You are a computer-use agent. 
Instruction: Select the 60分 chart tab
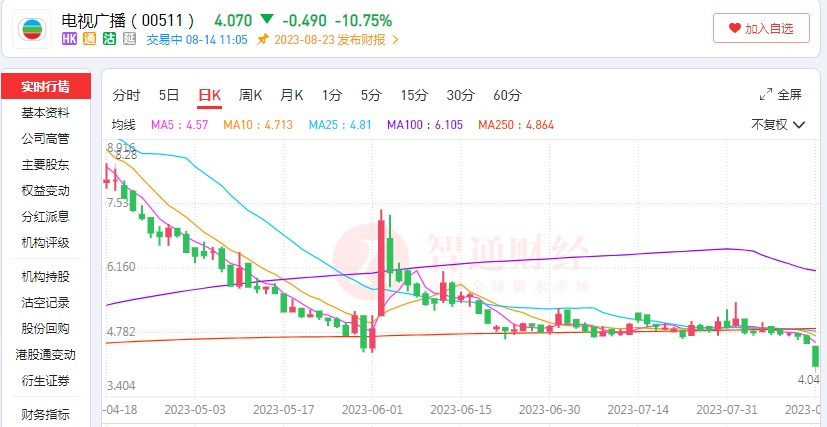507,95
